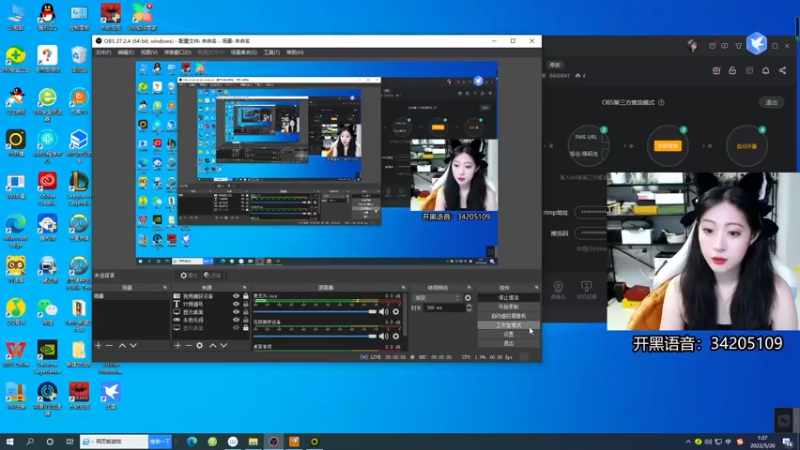The width and height of the screenshot is (800, 450).
Task: Open Windows Start menu on taskbar
Action: pyautogui.click(x=9, y=441)
